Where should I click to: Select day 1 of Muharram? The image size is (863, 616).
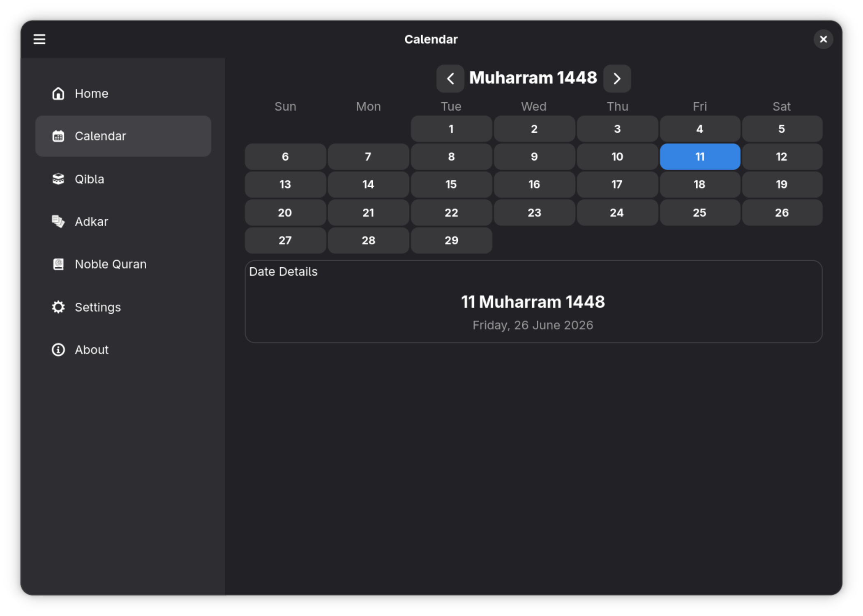(451, 129)
